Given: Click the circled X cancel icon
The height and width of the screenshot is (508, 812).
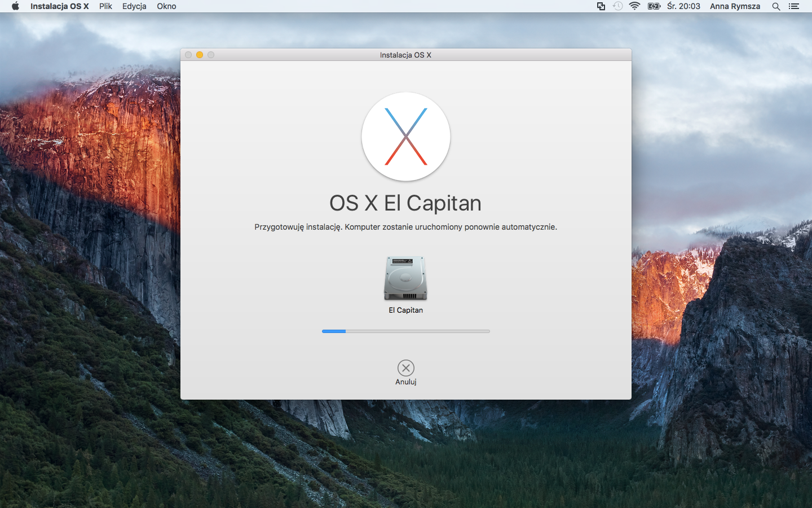Looking at the screenshot, I should click(x=406, y=368).
